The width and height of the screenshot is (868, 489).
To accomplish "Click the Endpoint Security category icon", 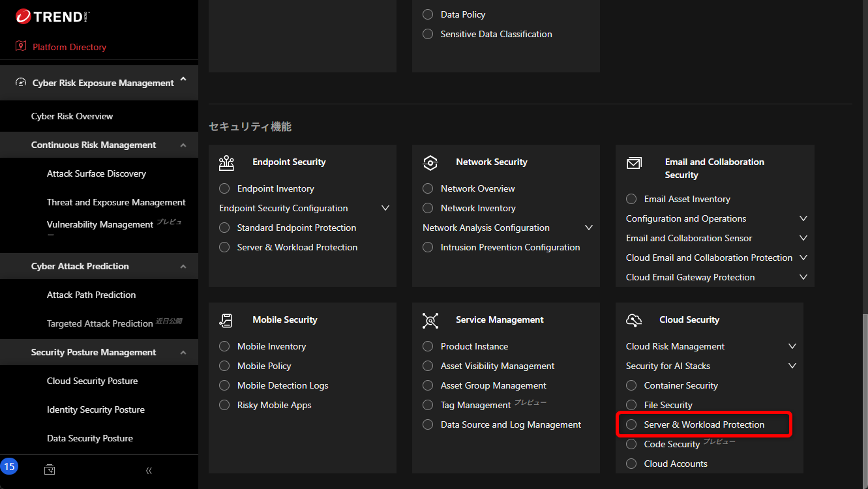I will (226, 162).
